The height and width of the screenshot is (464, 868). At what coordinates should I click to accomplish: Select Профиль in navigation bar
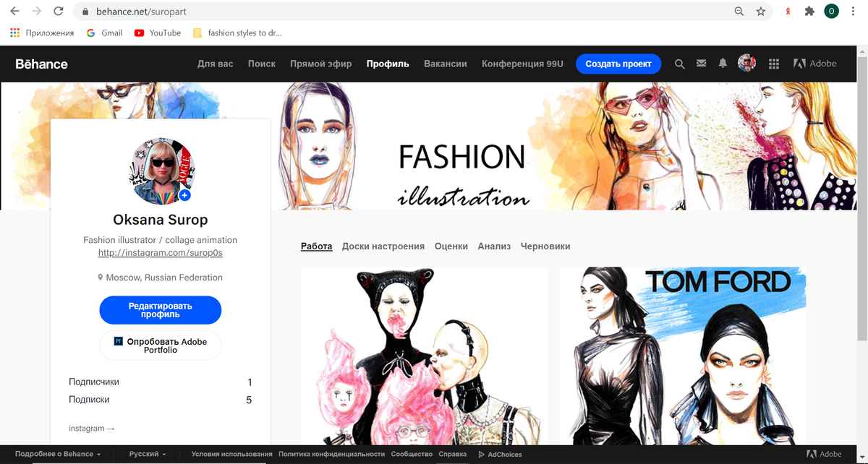pyautogui.click(x=388, y=64)
